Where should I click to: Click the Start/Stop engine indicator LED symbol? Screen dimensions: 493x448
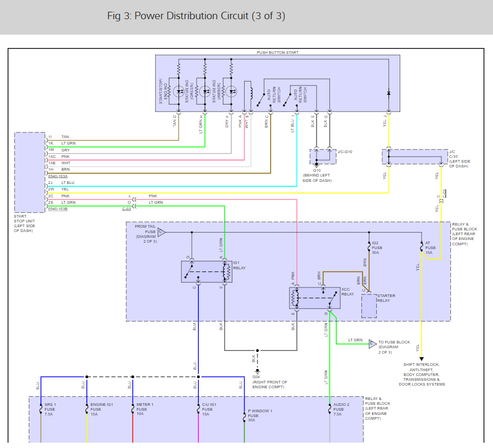(179, 92)
